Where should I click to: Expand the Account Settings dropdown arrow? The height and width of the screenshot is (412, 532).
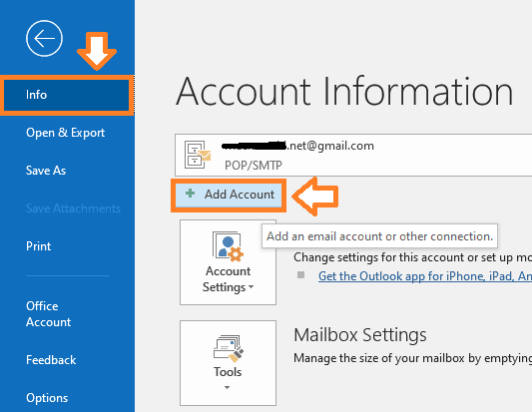(252, 287)
